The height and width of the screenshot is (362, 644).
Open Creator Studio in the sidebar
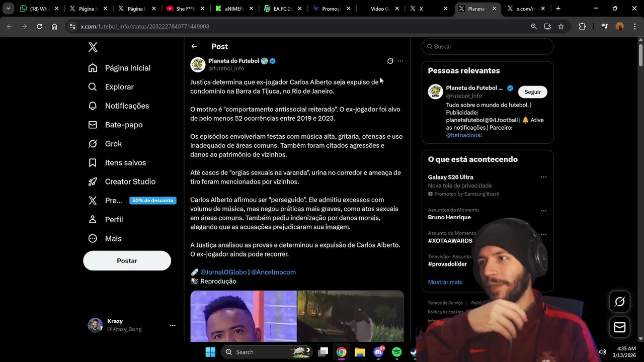click(121, 182)
